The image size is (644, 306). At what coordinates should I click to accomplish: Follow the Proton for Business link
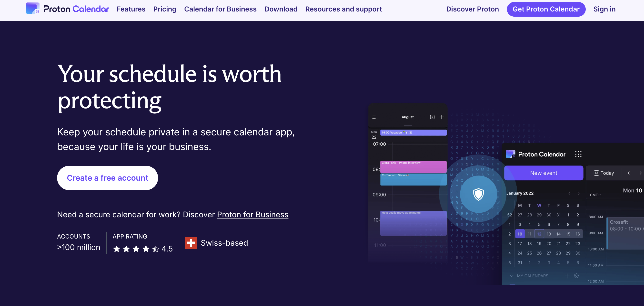coord(252,215)
